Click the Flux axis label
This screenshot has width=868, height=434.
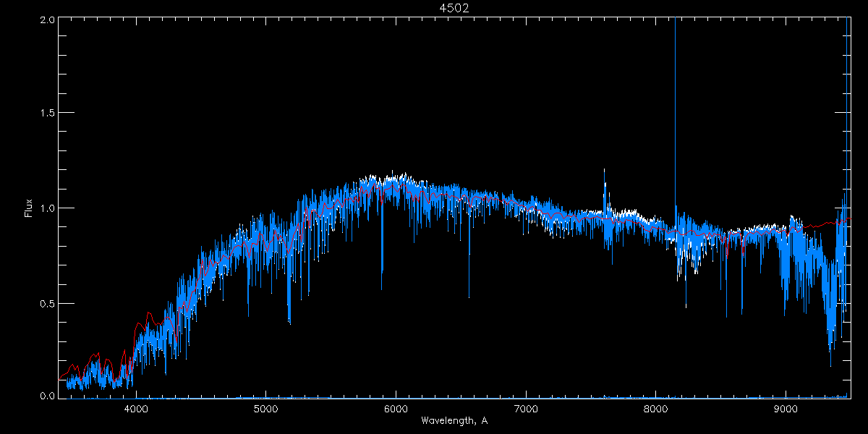click(x=28, y=208)
